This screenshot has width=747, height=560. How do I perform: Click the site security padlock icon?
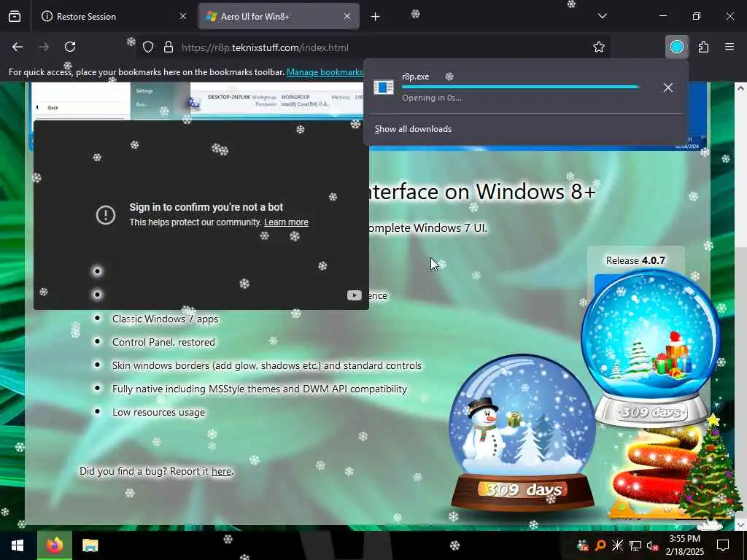pyautogui.click(x=169, y=47)
